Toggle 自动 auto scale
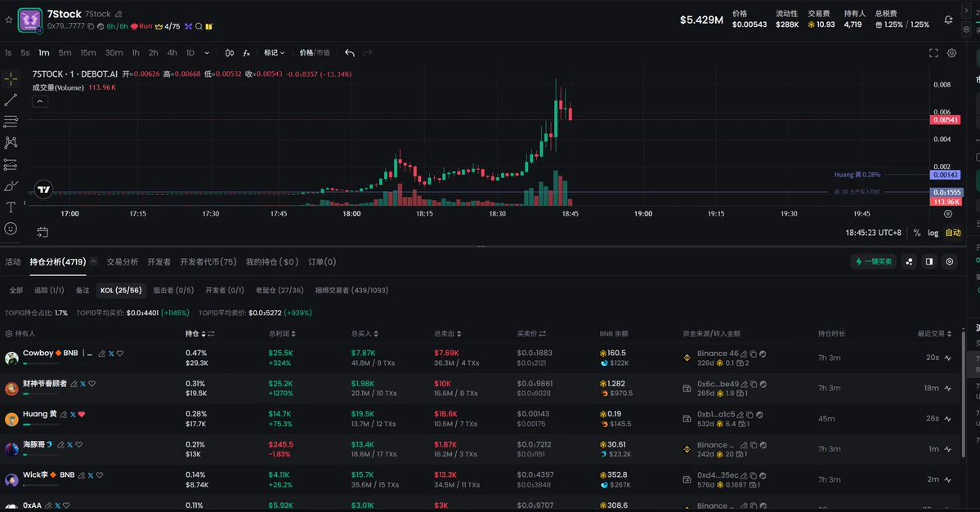The width and height of the screenshot is (980, 512). point(953,233)
